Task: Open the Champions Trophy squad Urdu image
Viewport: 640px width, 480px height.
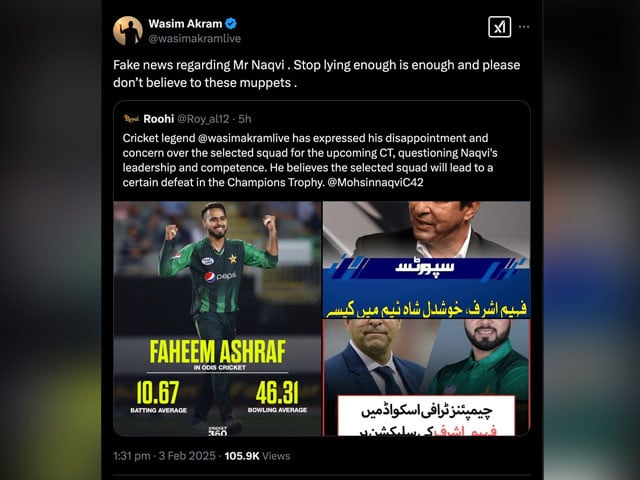Action: tap(427, 378)
